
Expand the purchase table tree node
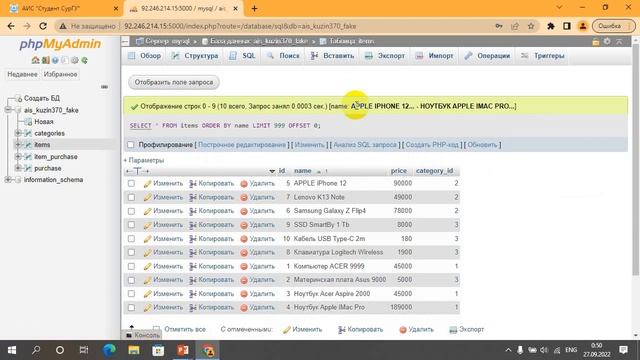click(18, 168)
